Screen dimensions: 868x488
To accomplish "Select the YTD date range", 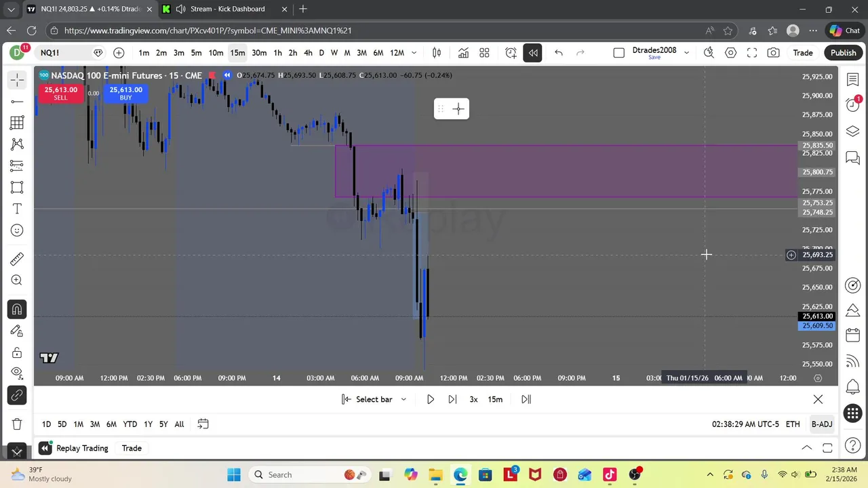I will (x=130, y=424).
